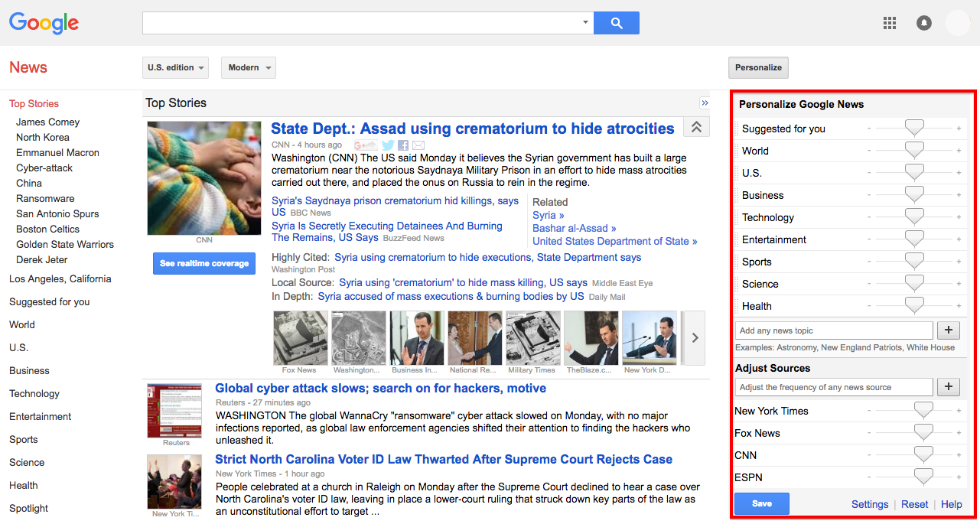Click the adjust news source frequency field

[834, 387]
